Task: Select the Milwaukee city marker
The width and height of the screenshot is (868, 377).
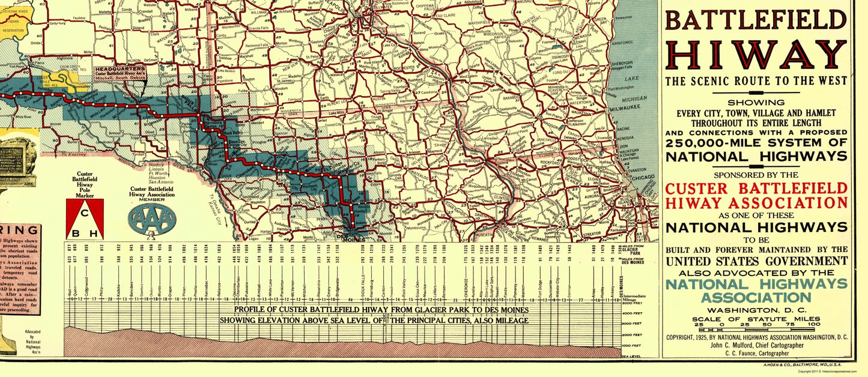Action: [x=605, y=109]
